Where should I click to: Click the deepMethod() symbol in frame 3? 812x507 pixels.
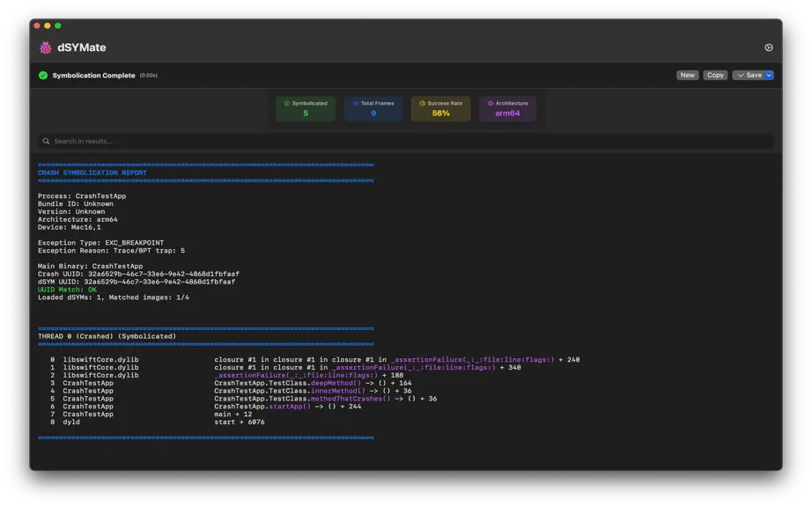[x=336, y=384]
